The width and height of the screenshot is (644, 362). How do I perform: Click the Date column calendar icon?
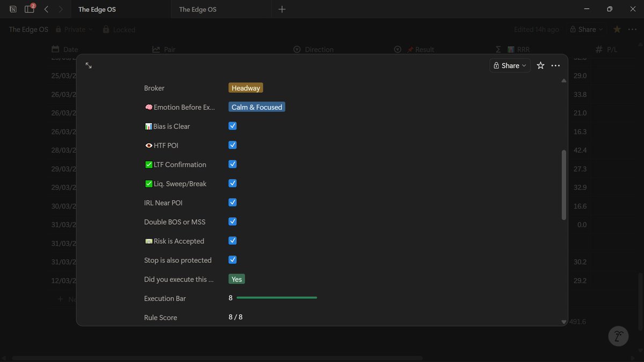click(x=55, y=49)
